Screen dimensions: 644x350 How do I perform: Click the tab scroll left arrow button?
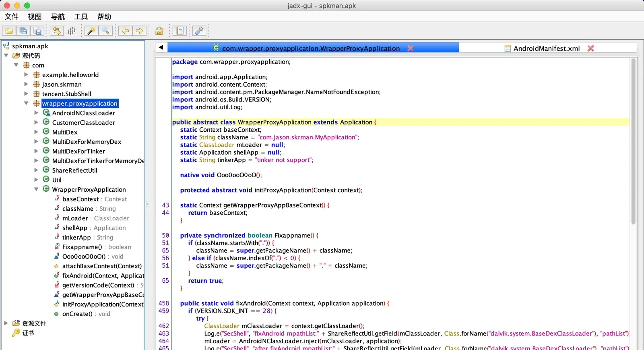point(161,48)
